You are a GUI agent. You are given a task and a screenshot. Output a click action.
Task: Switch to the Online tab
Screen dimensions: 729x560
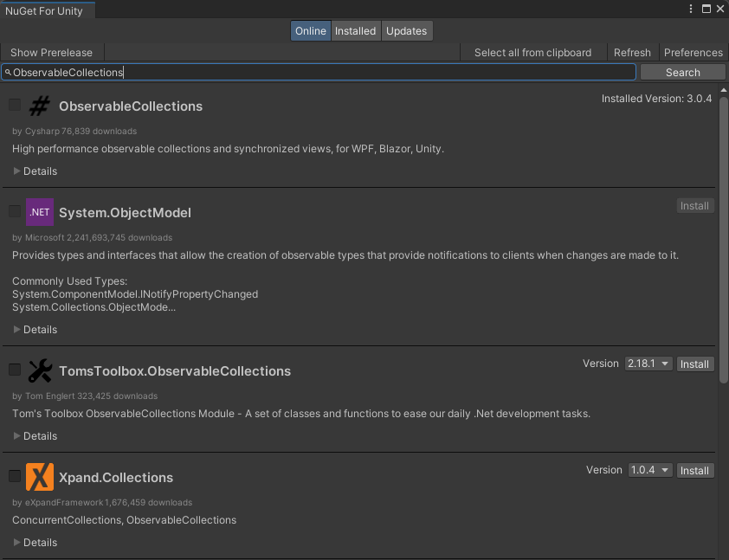click(311, 31)
